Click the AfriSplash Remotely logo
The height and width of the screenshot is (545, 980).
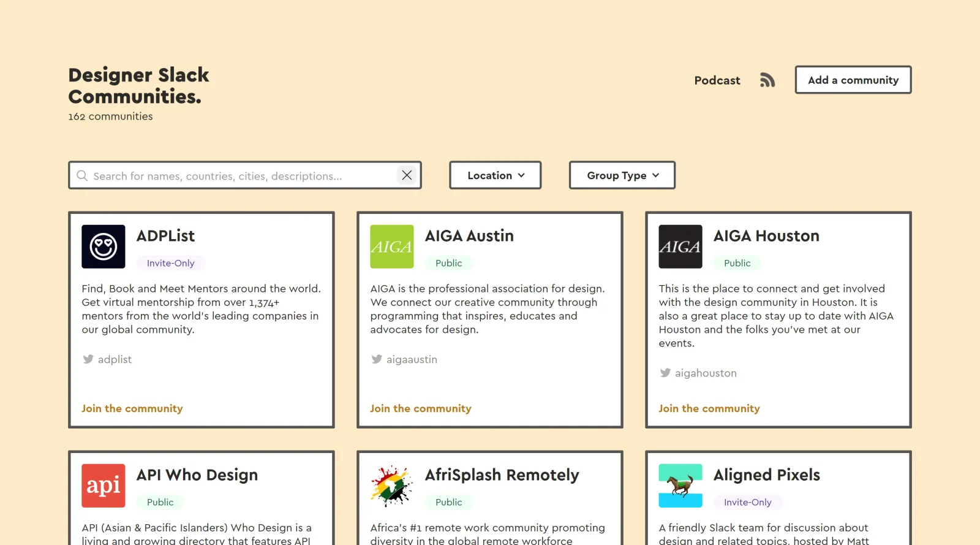(x=392, y=486)
